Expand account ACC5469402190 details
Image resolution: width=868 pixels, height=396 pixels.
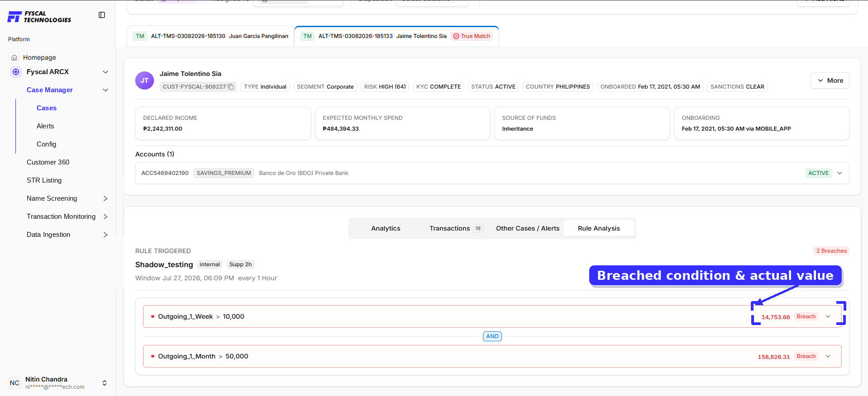(840, 173)
